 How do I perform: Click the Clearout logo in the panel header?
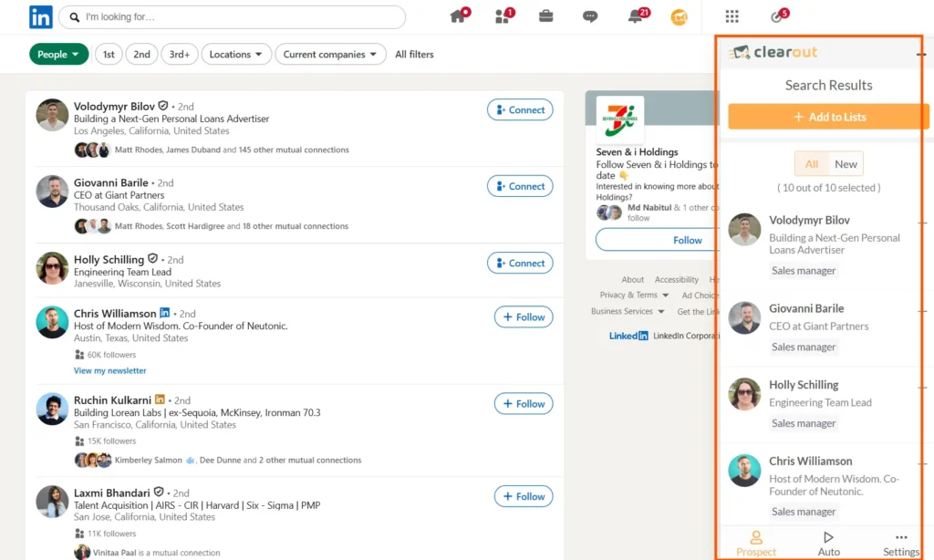tap(773, 52)
